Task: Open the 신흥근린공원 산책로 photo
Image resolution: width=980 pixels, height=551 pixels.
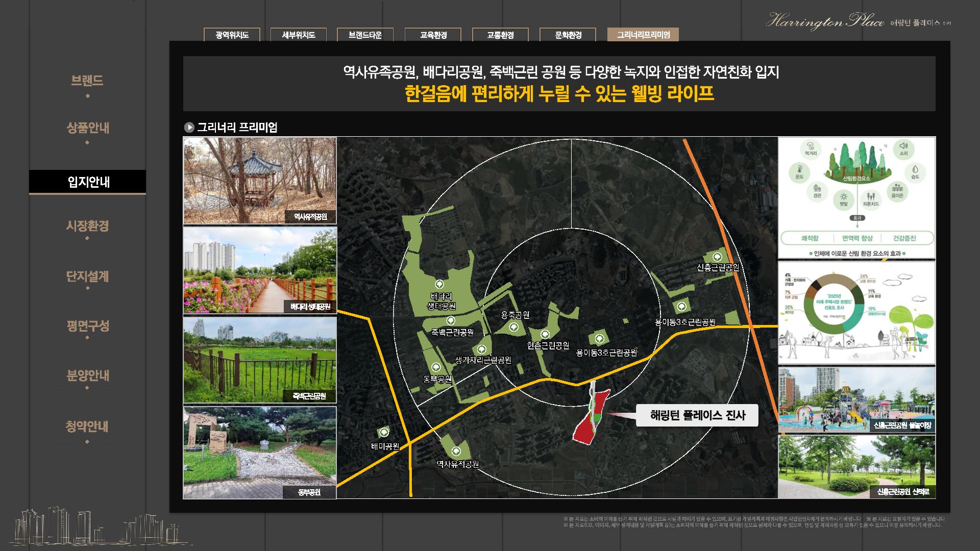Action: tap(857, 467)
